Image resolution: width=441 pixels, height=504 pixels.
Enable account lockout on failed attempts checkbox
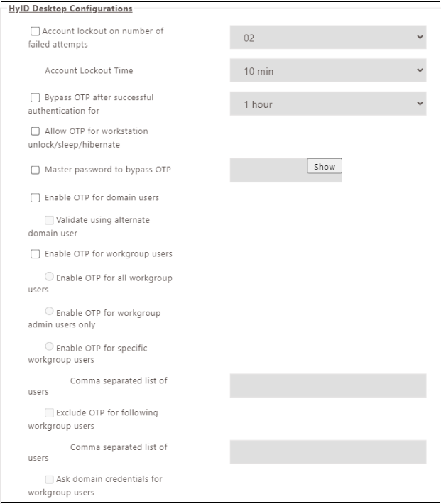36,32
